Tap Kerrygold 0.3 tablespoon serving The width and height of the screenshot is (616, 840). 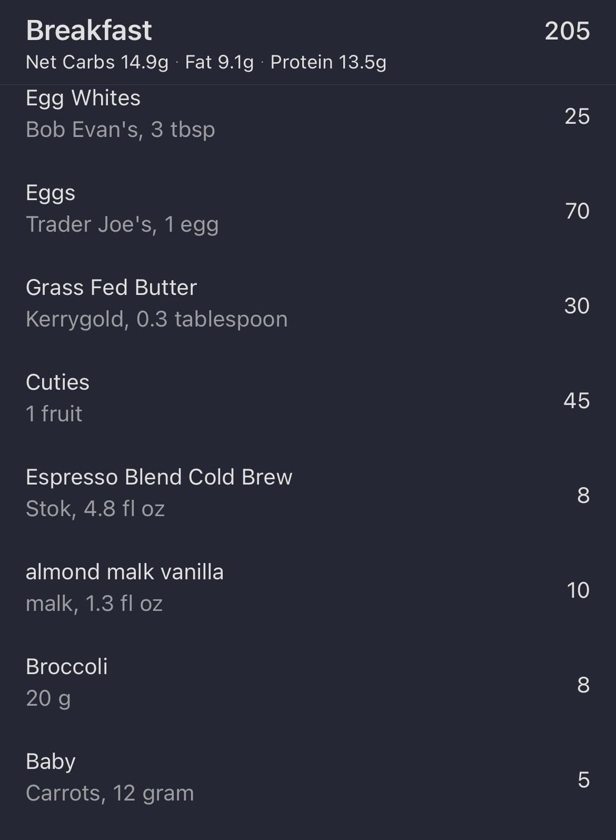[x=157, y=319]
